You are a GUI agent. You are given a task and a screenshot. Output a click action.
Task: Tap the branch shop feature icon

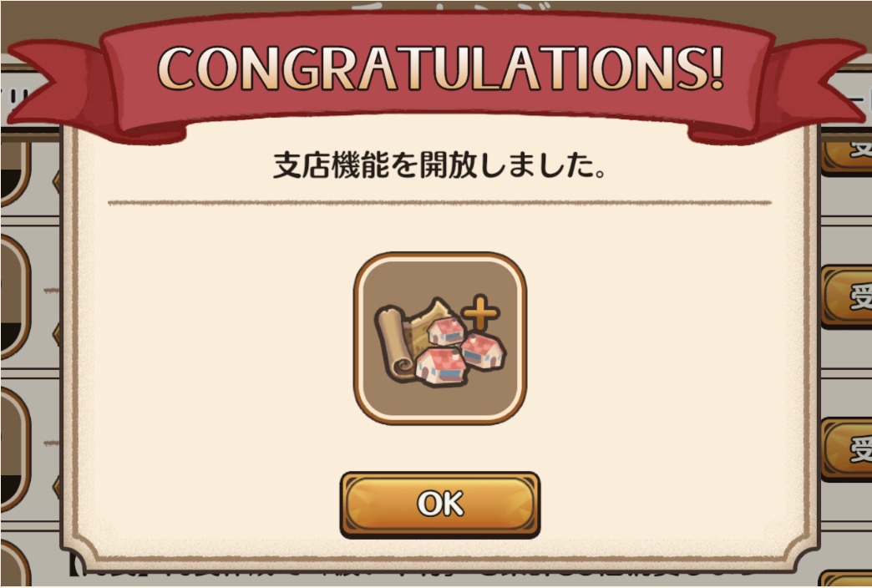click(x=440, y=338)
